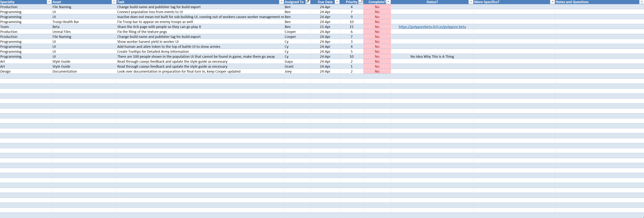Click the Priority sorted filter icon
This screenshot has height=218, width=644.
pos(361,2)
